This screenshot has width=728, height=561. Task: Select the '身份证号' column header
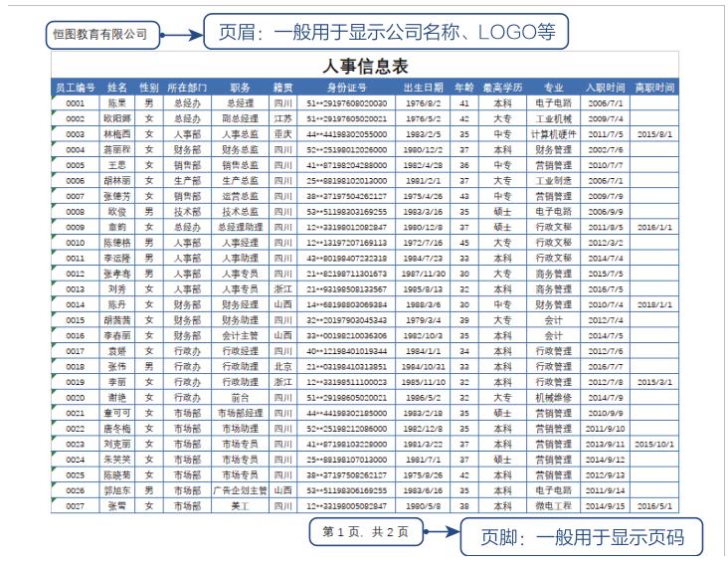(x=346, y=88)
